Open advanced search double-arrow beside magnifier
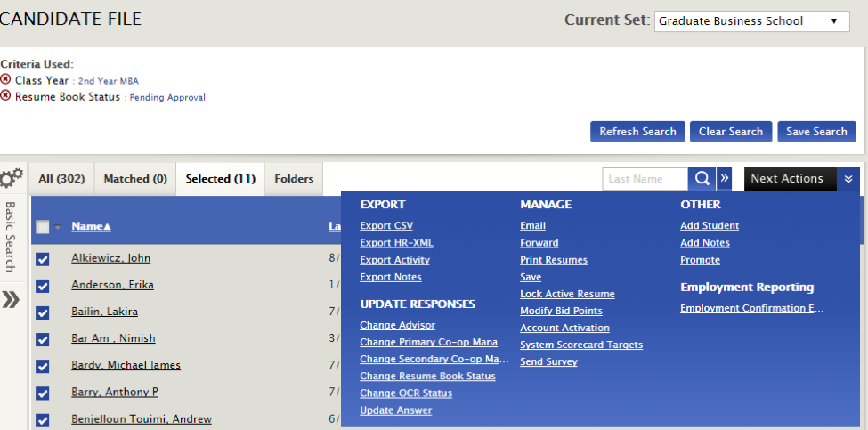The height and width of the screenshot is (430, 868). pyautogui.click(x=724, y=179)
